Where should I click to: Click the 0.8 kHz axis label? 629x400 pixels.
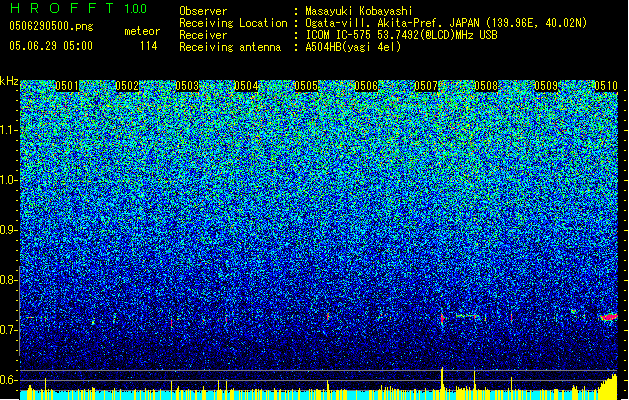7,280
